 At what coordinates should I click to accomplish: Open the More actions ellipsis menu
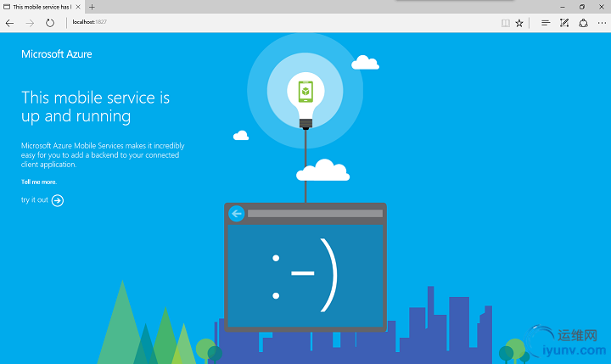pos(602,24)
